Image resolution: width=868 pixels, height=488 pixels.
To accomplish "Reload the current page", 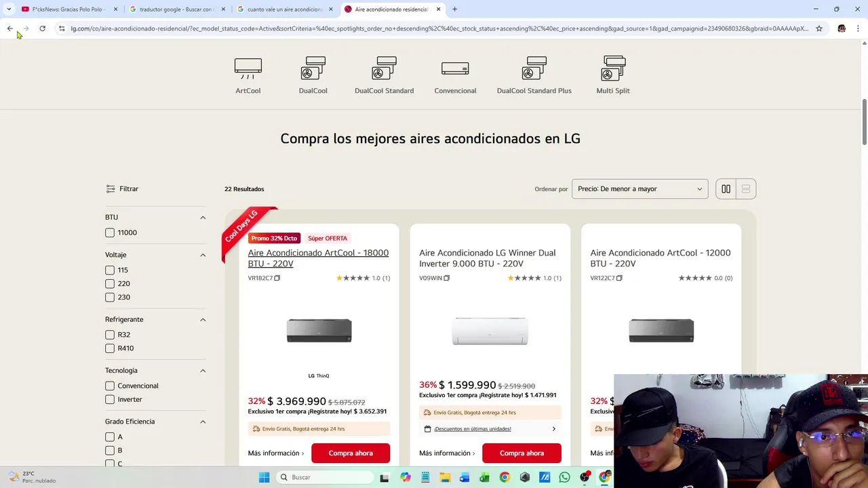I will [42, 28].
